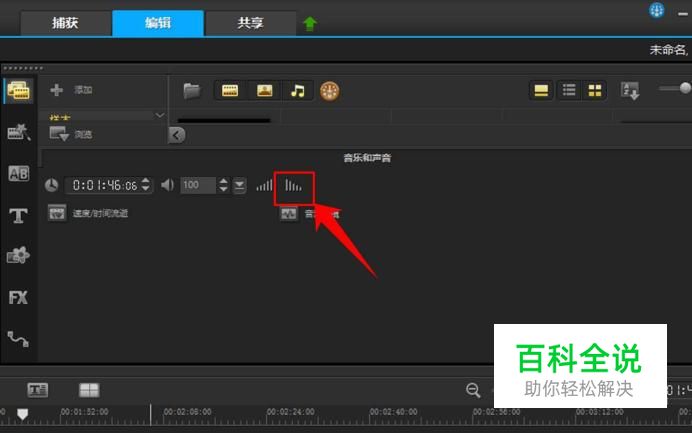Select the 音乐和声音 options tab

[x=367, y=158]
